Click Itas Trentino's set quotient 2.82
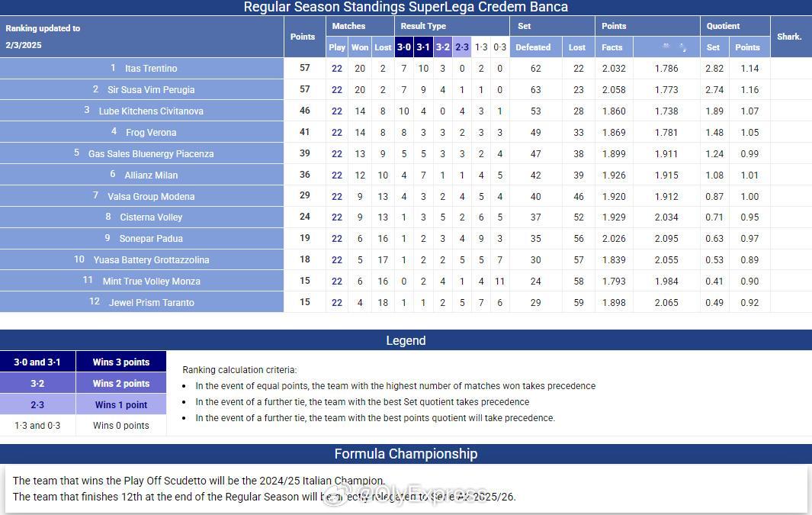The height and width of the screenshot is (515, 812). point(714,69)
